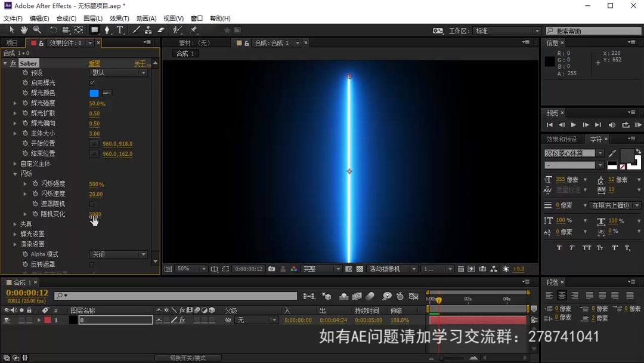Viewport: 644px width, 363px height.
Task: Open the Saber 预设 dropdown
Action: click(117, 72)
